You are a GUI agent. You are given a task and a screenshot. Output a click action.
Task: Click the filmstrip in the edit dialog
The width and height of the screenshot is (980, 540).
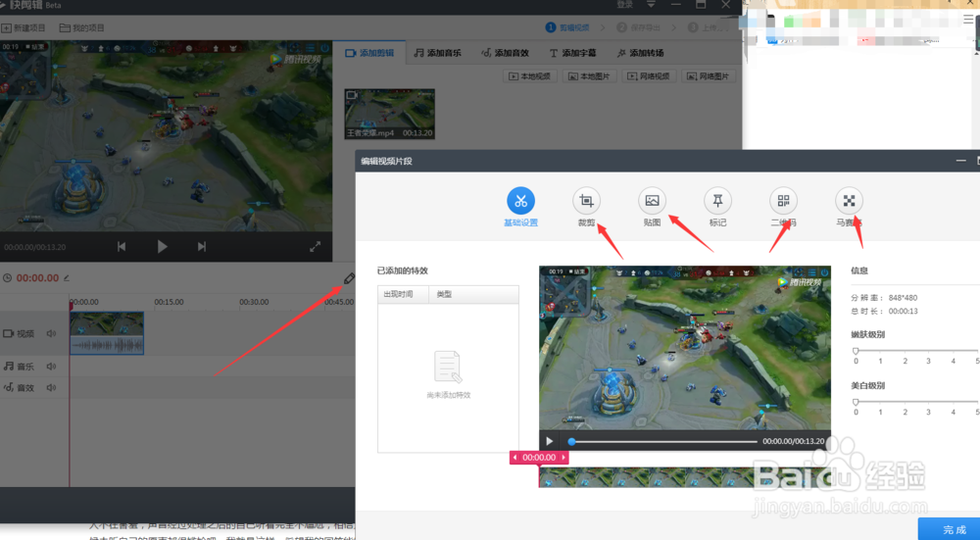click(684, 478)
